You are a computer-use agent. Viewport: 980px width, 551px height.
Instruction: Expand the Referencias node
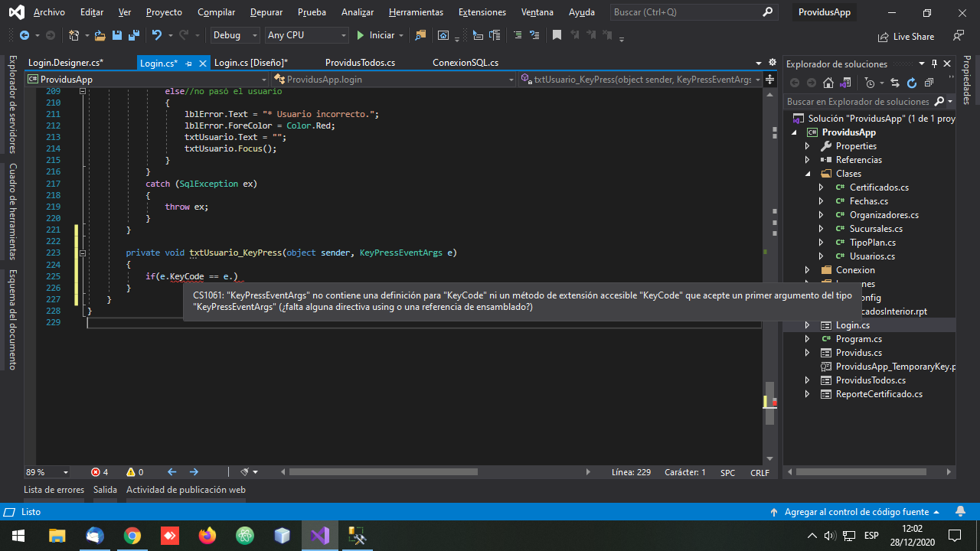[807, 160]
